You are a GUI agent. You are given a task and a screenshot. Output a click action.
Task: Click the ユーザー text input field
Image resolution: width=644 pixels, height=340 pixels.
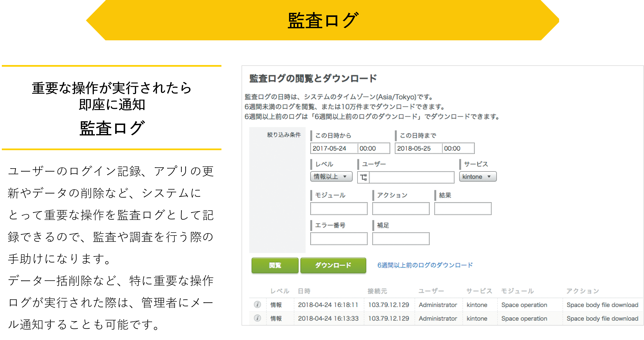click(x=412, y=177)
